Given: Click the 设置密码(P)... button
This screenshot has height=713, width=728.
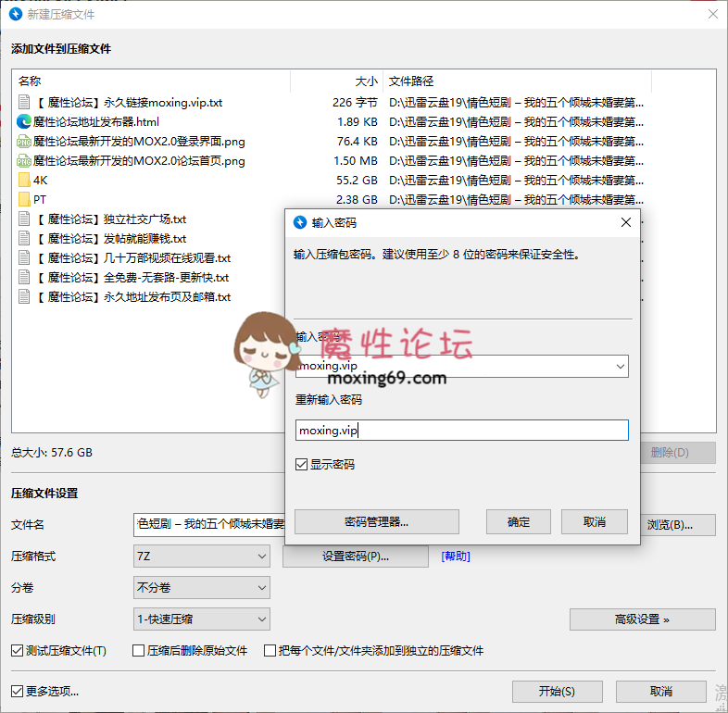Looking at the screenshot, I should click(x=355, y=557).
